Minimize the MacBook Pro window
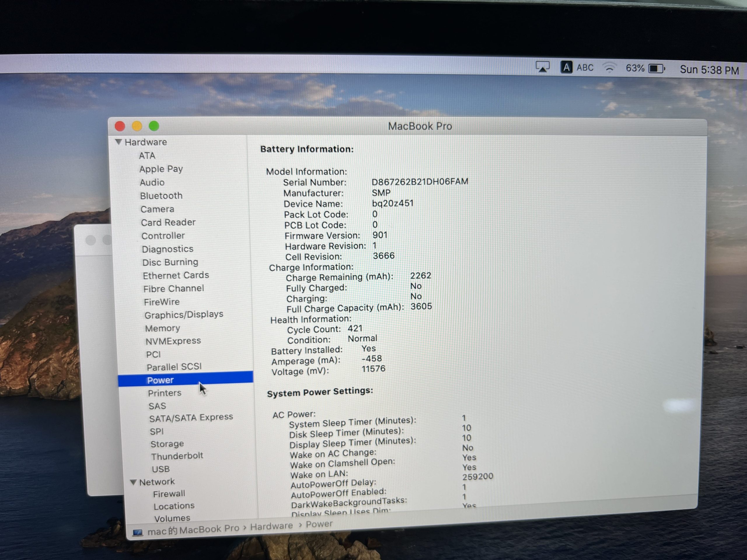This screenshot has height=560, width=747. click(137, 126)
